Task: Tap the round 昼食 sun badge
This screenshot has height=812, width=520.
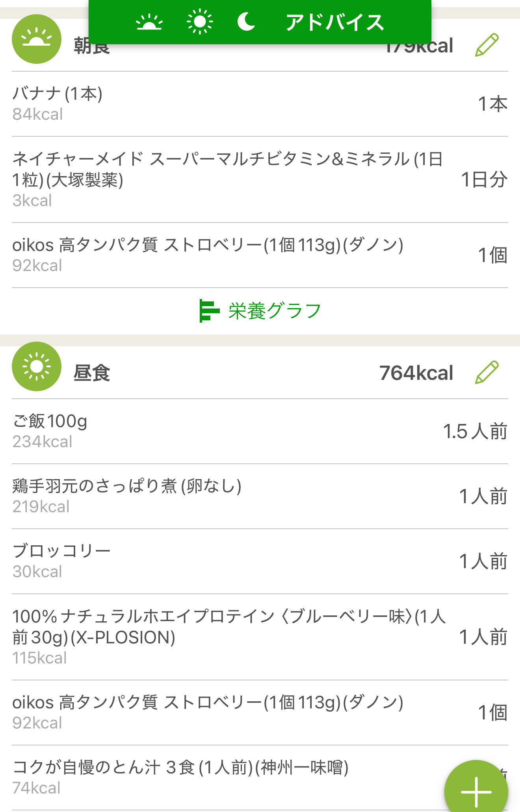Action: pos(37,366)
